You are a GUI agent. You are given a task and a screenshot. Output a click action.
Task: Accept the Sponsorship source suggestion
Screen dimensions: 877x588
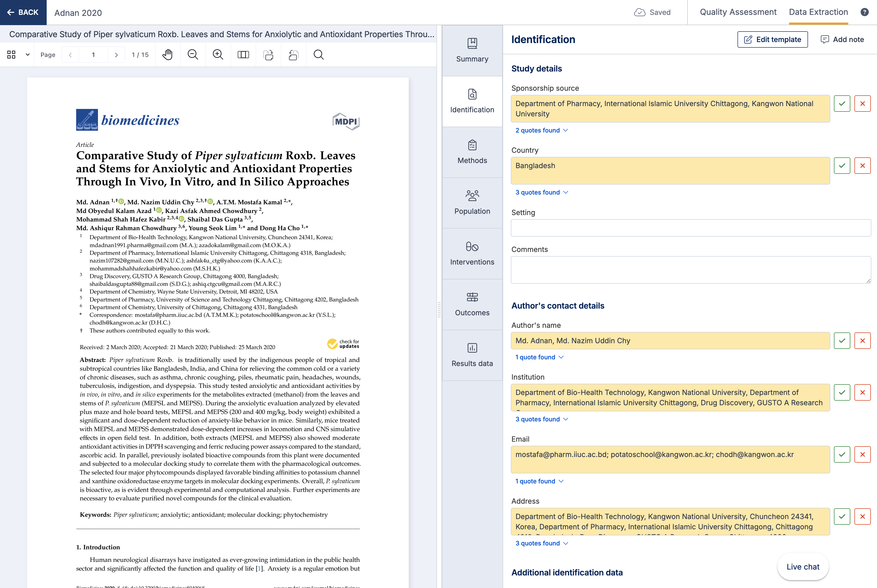click(x=842, y=104)
